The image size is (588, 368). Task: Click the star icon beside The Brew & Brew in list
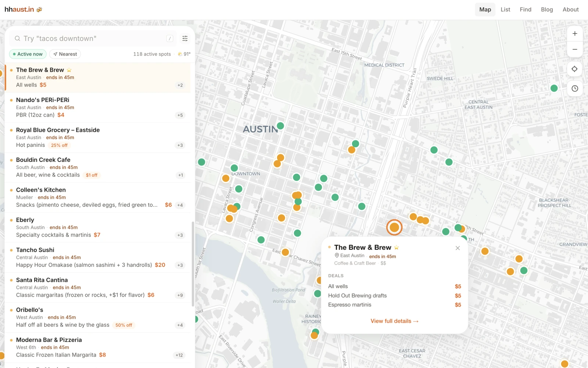69,70
